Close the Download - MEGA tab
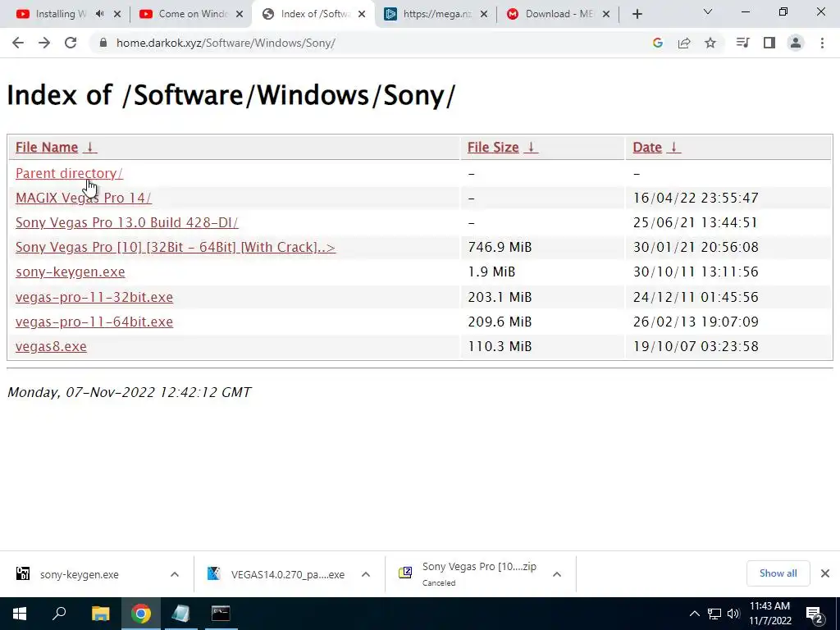The height and width of the screenshot is (630, 840). point(606,15)
